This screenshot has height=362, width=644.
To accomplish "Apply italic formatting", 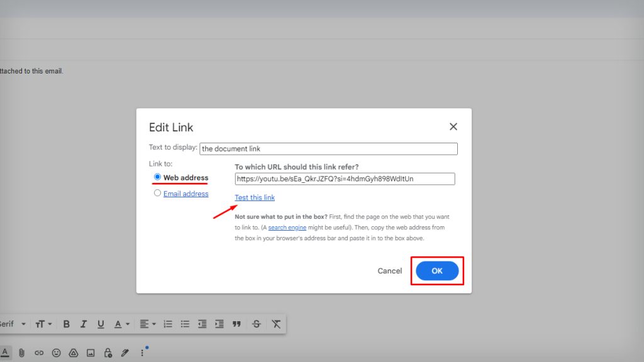I will (84, 324).
